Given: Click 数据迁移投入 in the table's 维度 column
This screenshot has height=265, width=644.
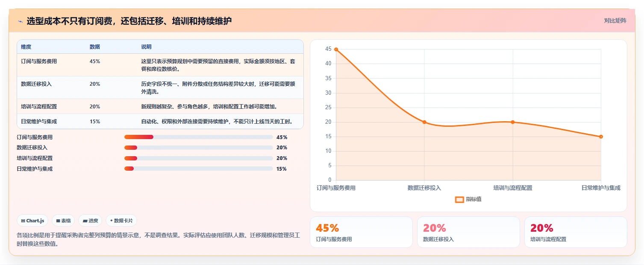Looking at the screenshot, I should (x=36, y=84).
